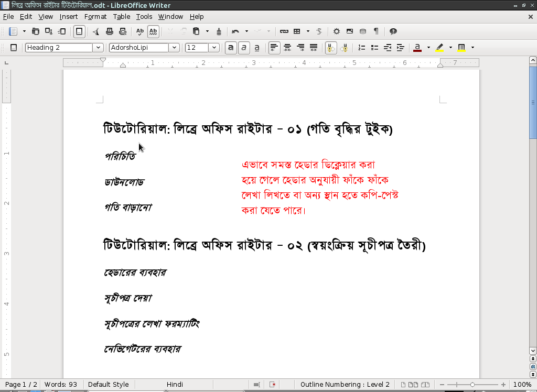This screenshot has height=392, width=537.
Task: Toggle Underline formatting
Action: [257, 48]
